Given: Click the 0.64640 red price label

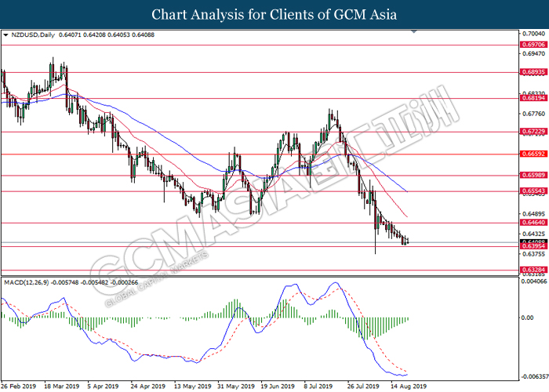Looking at the screenshot, I should [533, 223].
